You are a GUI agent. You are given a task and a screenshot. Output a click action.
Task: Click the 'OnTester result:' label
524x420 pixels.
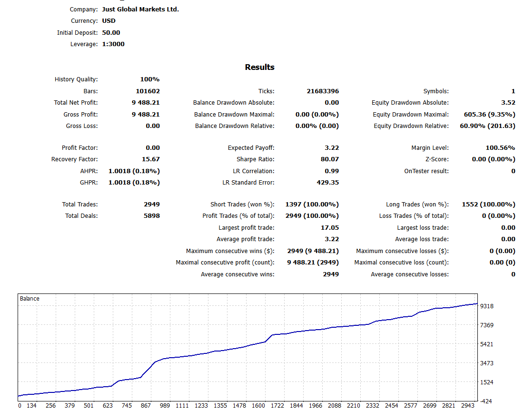point(426,171)
